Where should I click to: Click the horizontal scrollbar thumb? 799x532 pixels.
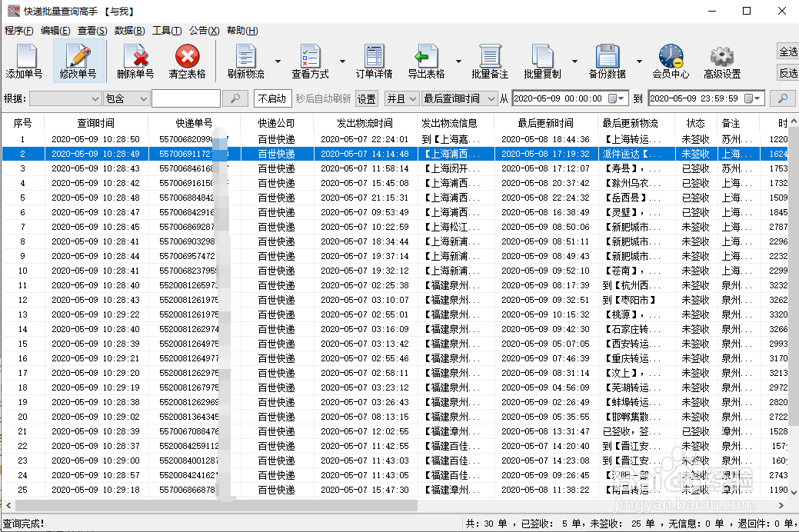[217, 506]
